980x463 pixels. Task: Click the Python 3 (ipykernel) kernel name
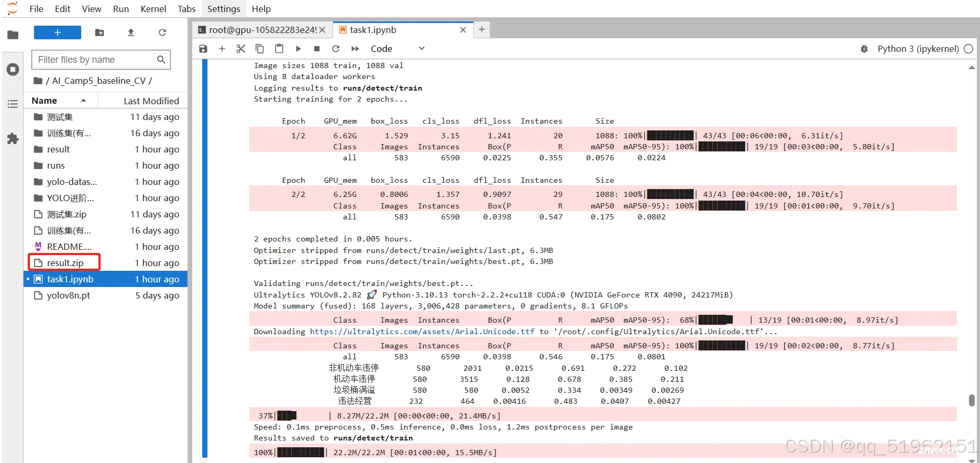pos(918,49)
